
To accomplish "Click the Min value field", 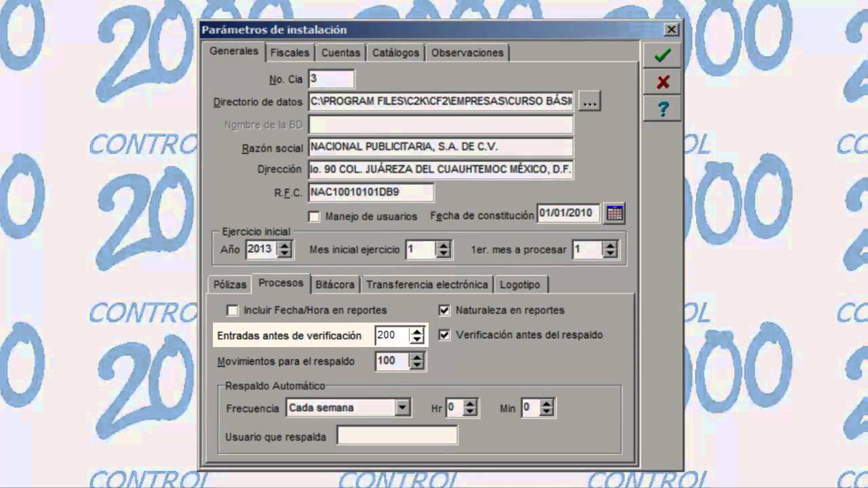I will [530, 408].
